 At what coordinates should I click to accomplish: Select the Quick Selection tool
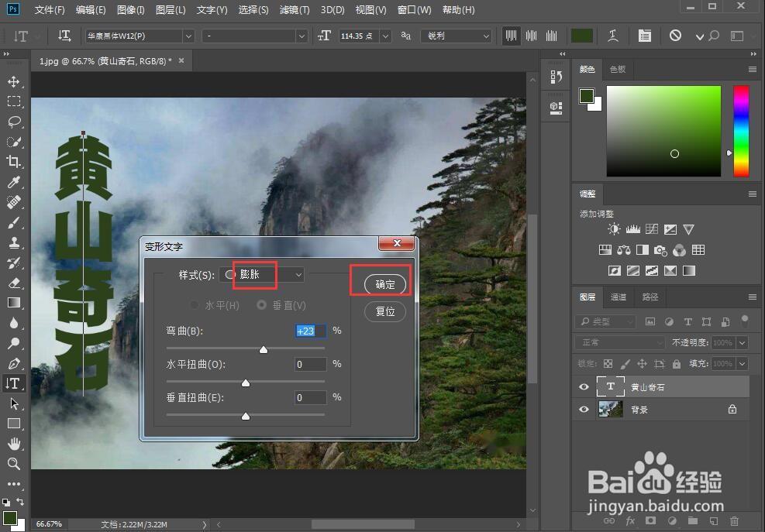(14, 142)
